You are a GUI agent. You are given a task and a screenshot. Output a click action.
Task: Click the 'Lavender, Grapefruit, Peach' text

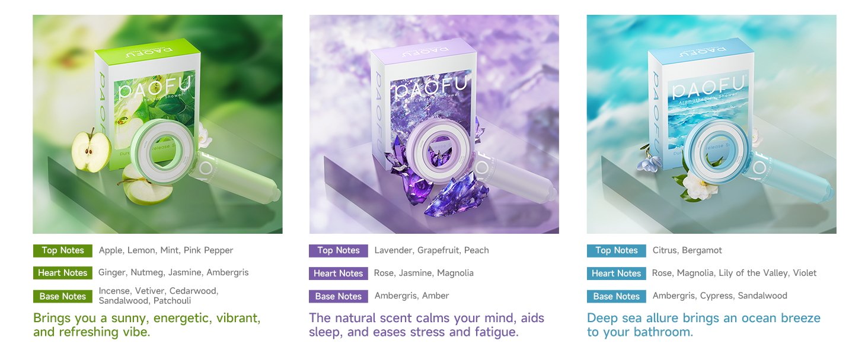coord(432,250)
